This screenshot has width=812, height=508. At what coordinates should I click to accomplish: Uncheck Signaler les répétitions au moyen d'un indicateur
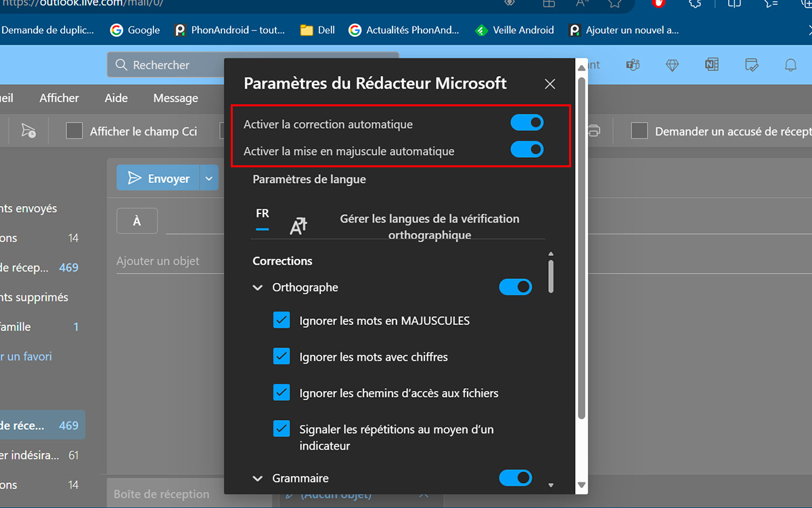click(281, 429)
